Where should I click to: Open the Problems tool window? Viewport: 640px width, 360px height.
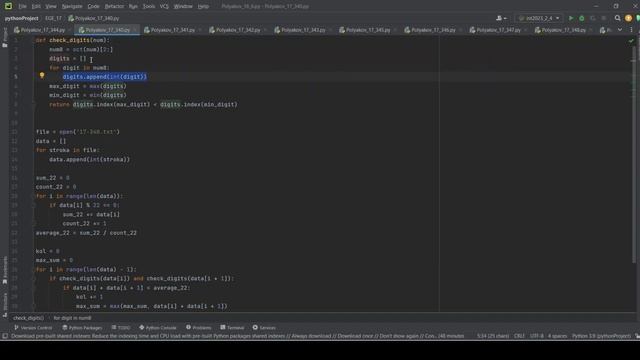pyautogui.click(x=199, y=328)
